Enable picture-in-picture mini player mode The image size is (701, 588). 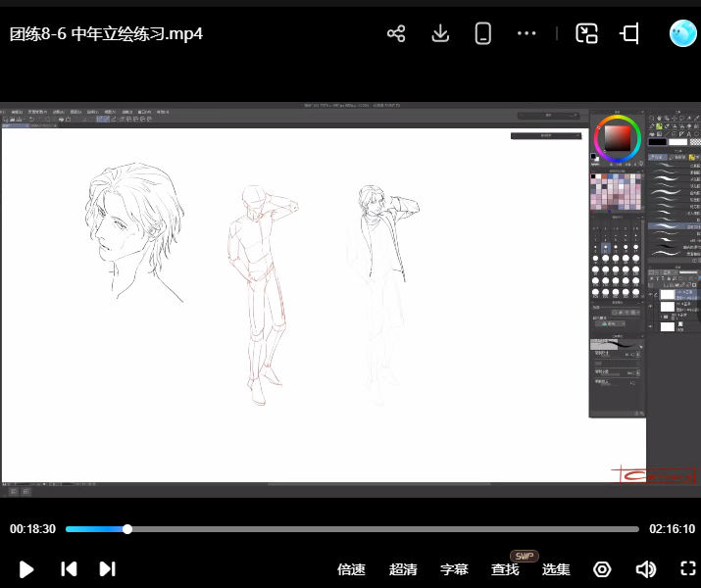pos(586,34)
